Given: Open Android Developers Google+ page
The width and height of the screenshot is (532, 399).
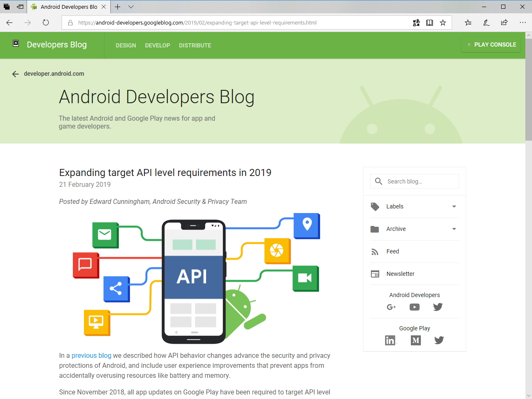Looking at the screenshot, I should pyautogui.click(x=391, y=307).
